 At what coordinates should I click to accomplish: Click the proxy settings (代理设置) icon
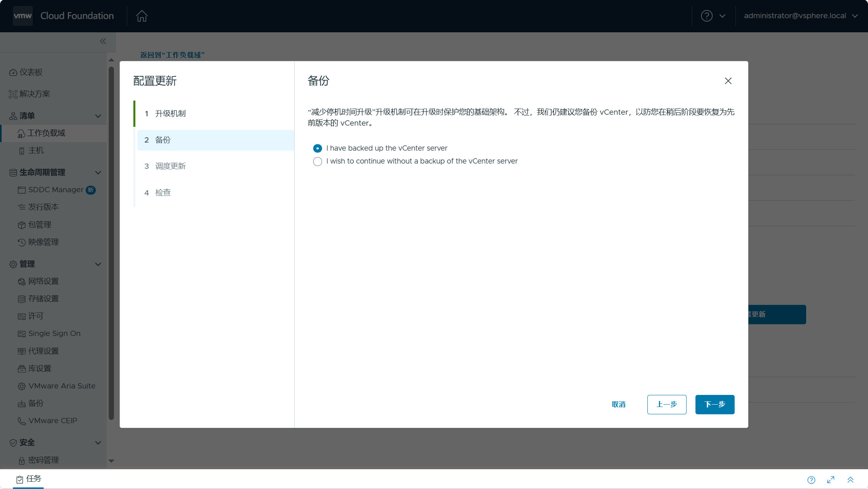pos(22,351)
